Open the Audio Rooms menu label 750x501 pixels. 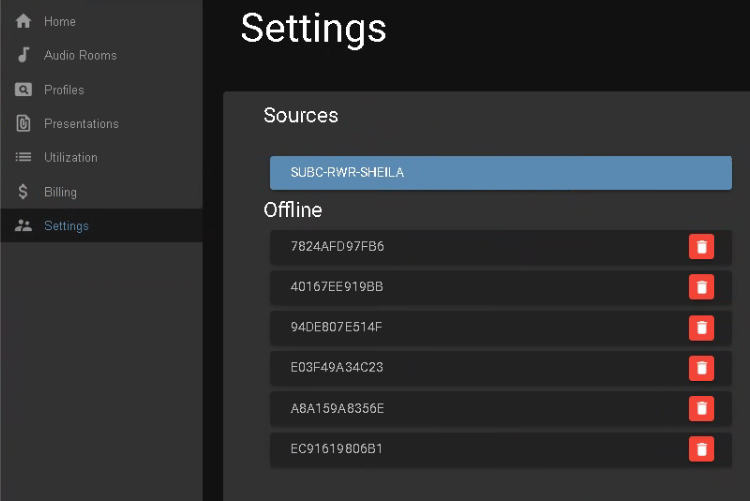pyautogui.click(x=80, y=55)
